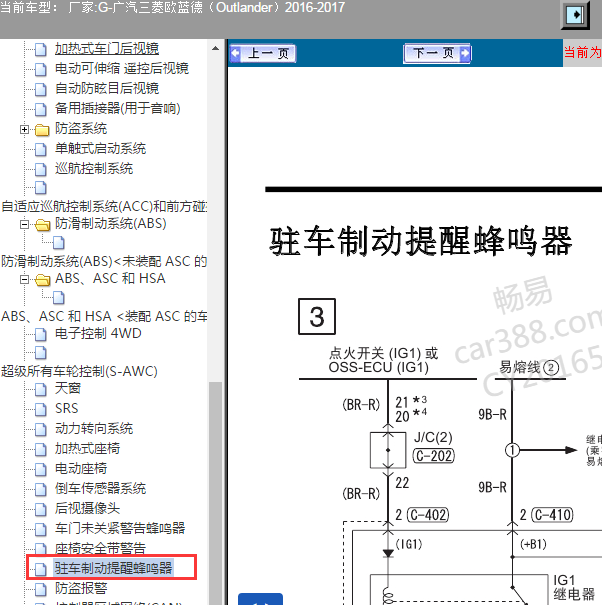Click page icon beside 电动座椅

click(x=41, y=470)
